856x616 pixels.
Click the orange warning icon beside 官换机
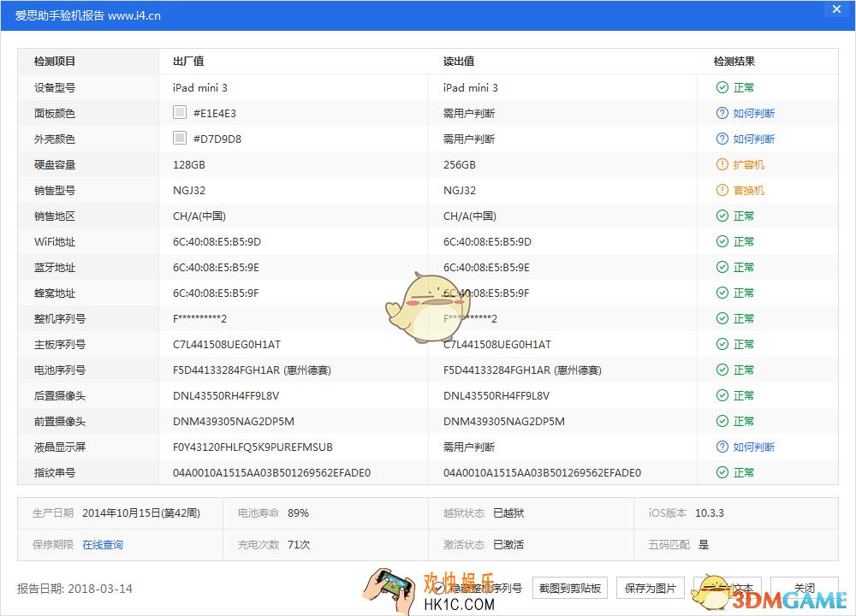point(722,190)
